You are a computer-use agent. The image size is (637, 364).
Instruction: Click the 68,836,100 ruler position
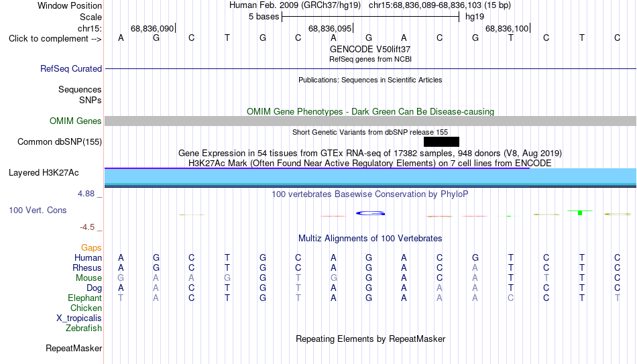(507, 28)
